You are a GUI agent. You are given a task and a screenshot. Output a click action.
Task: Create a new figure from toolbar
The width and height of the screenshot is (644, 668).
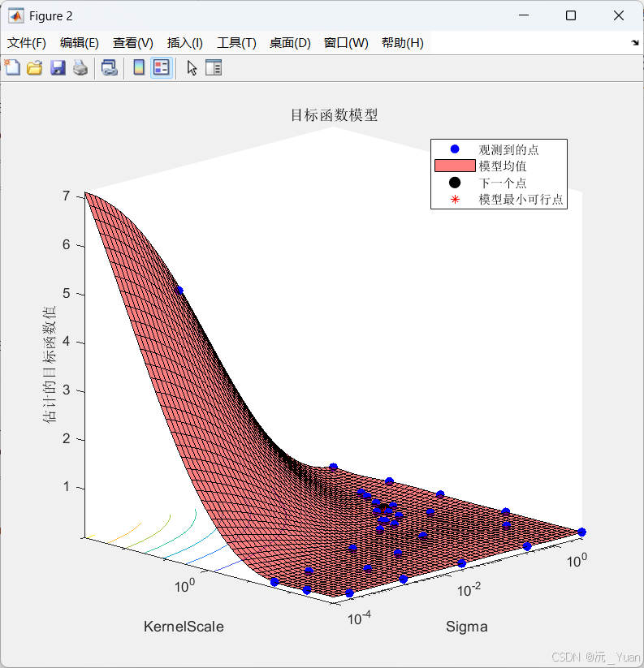click(x=12, y=67)
